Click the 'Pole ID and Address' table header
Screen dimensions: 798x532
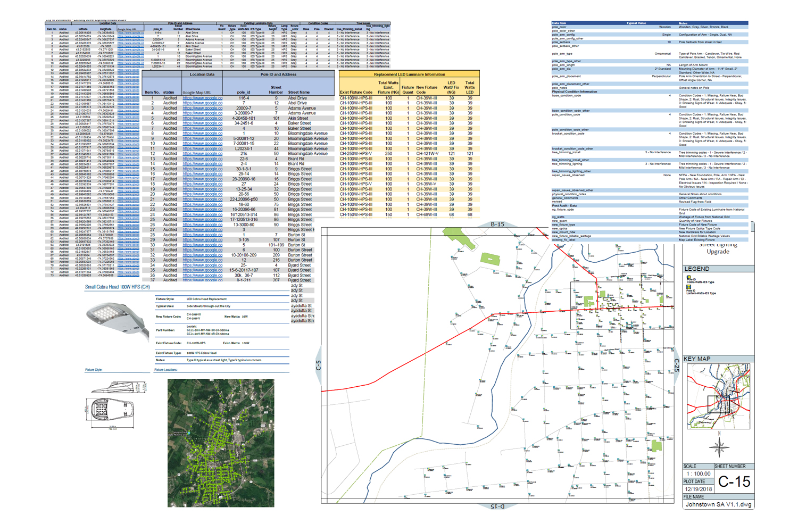[278, 74]
